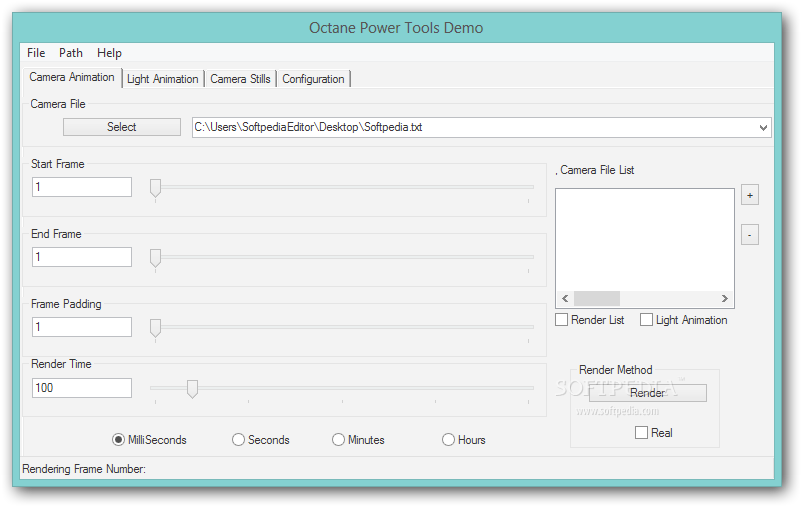The width and height of the screenshot is (802, 507).
Task: Select the MilliSeconds radio button
Action: coord(118,440)
